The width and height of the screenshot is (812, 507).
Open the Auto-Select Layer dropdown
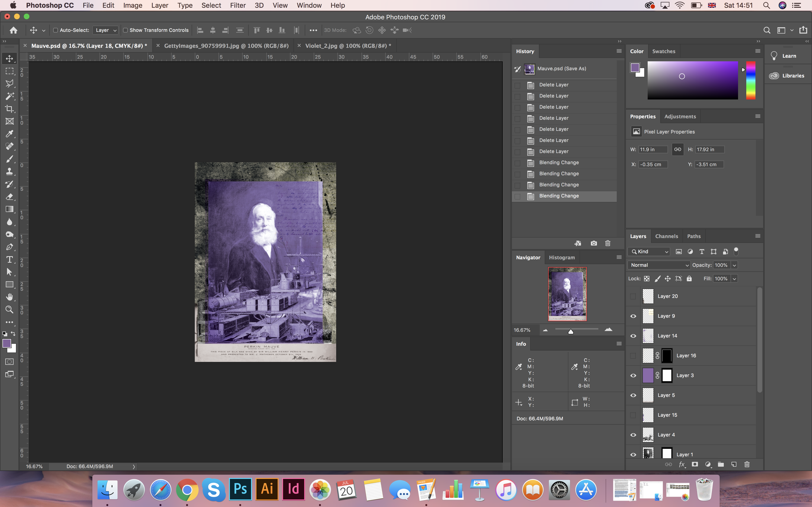tap(105, 30)
